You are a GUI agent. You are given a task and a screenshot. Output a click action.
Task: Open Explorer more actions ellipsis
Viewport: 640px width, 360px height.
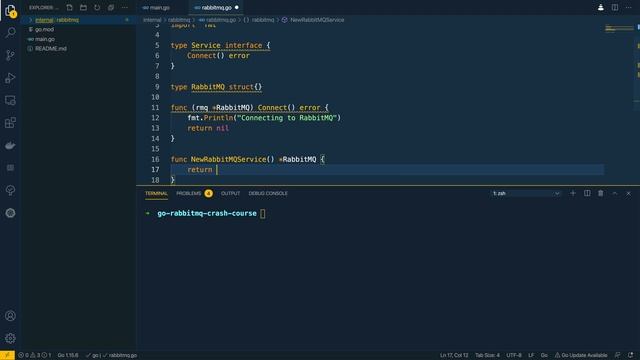(x=125, y=7)
